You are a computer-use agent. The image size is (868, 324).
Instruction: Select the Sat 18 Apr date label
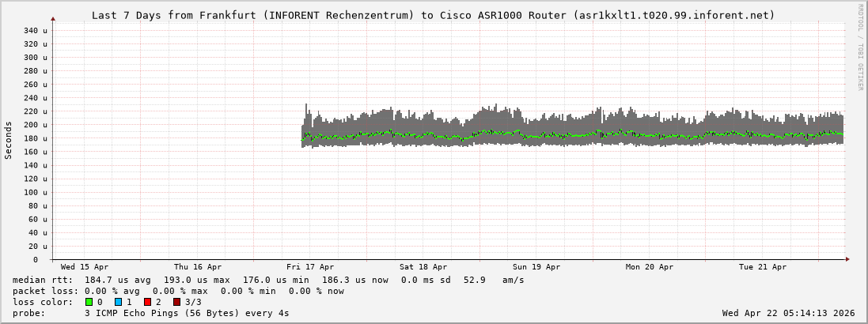(x=423, y=267)
